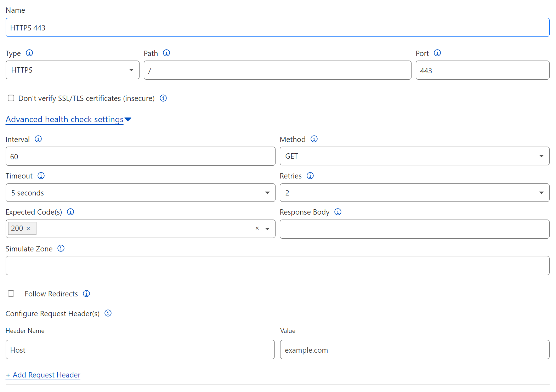
Task: Click the Timeout info icon
Action: click(41, 176)
